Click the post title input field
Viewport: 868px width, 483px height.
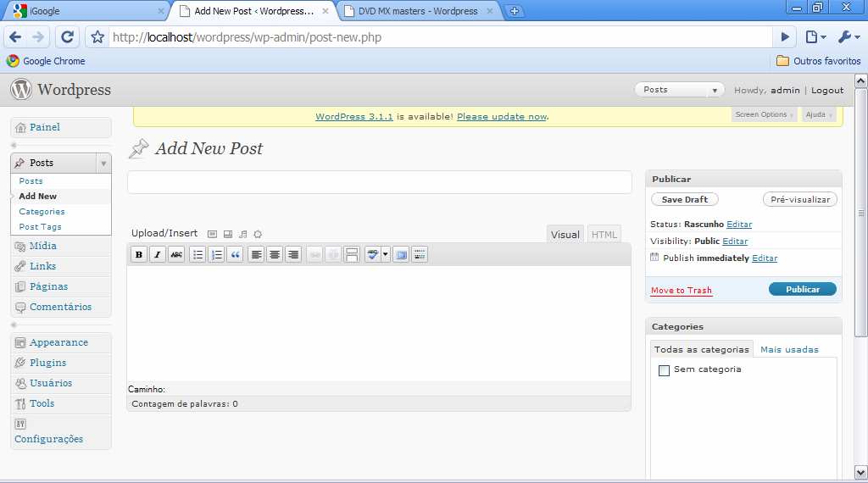coord(379,182)
